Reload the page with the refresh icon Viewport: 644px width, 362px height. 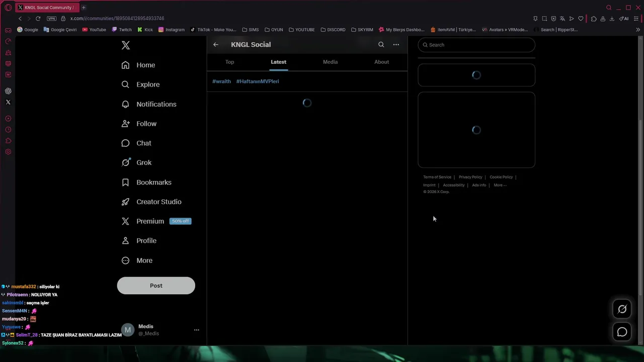point(38,19)
